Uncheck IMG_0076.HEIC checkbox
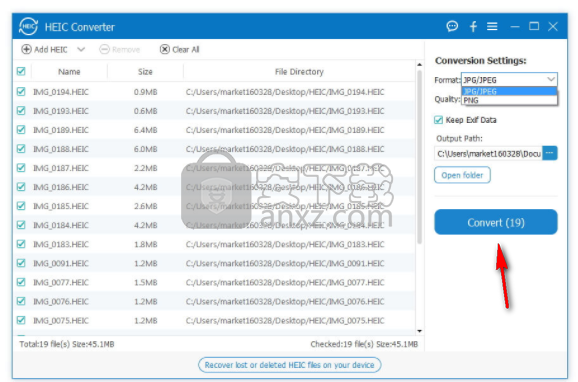Image resolution: width=578 pixels, height=382 pixels. tap(21, 301)
